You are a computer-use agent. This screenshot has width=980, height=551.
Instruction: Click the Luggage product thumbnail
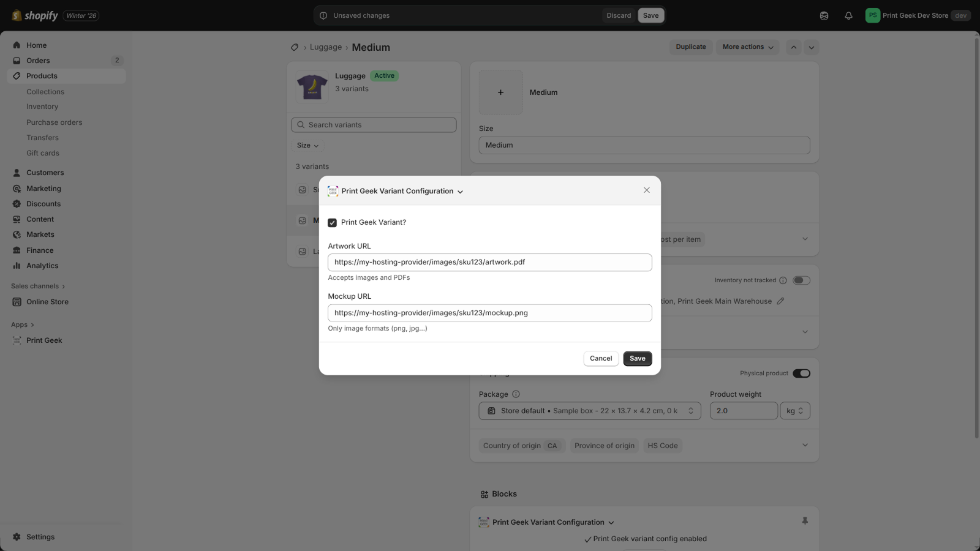312,86
